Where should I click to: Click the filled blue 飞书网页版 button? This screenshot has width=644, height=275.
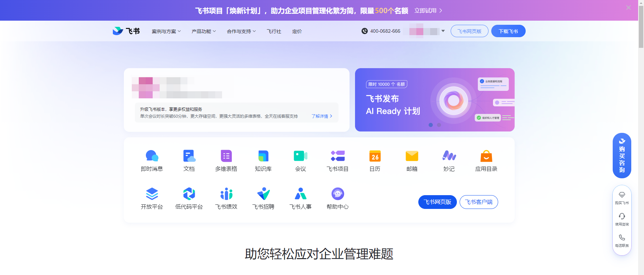pyautogui.click(x=437, y=202)
